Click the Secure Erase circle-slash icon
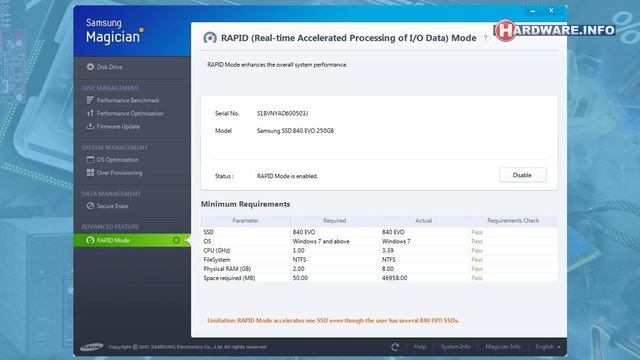Viewport: 640px width, 360px height. [90, 206]
